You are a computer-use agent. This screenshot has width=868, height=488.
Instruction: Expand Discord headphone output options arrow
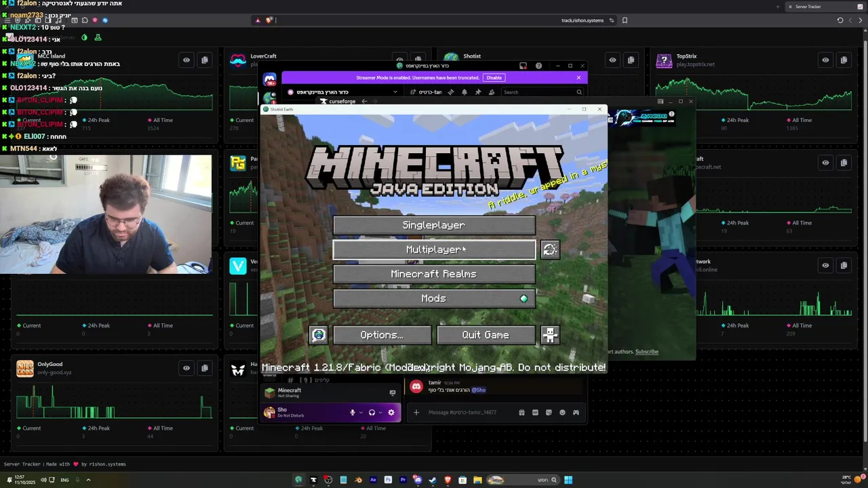pos(380,412)
